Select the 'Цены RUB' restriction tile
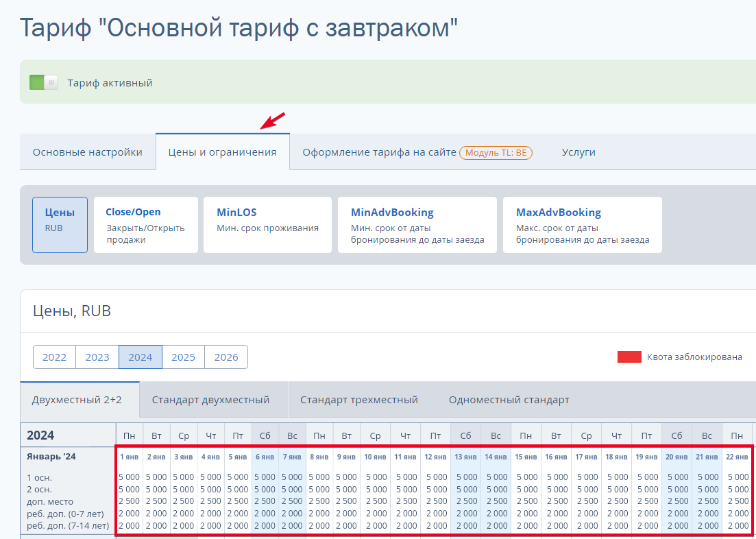 pos(60,225)
